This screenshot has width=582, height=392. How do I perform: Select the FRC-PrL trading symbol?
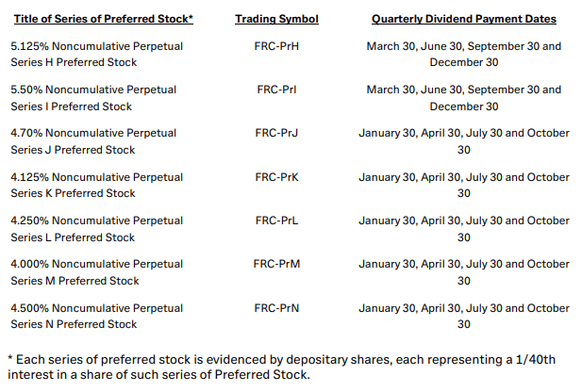tap(276, 220)
